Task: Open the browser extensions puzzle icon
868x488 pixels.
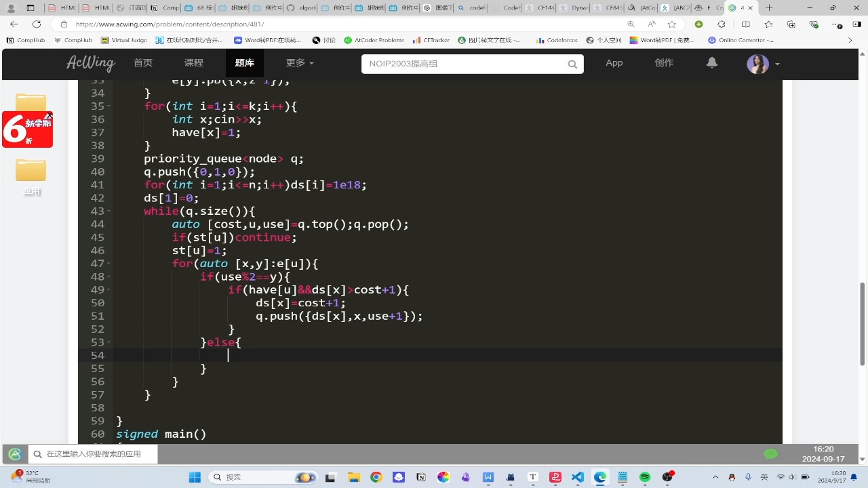Action: [722, 24]
